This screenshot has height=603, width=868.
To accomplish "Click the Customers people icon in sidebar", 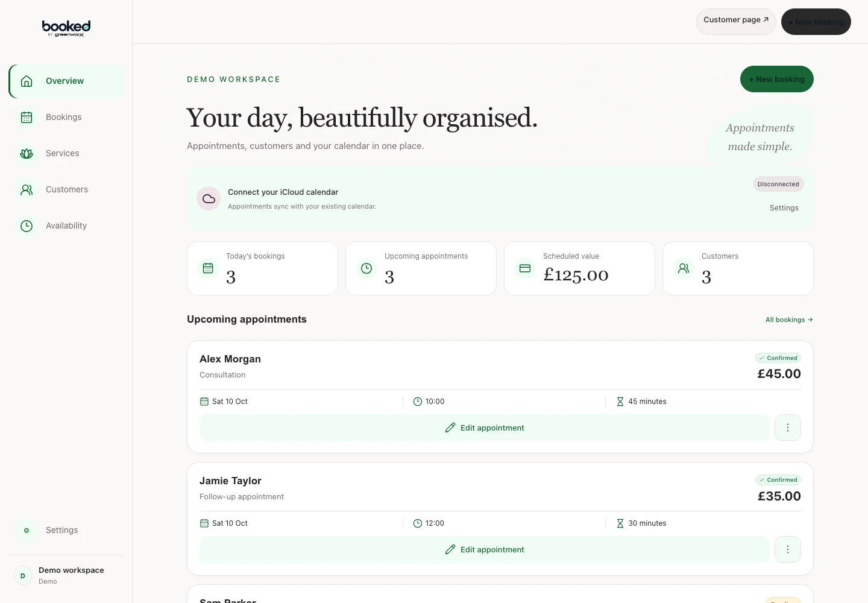I will coord(27,189).
